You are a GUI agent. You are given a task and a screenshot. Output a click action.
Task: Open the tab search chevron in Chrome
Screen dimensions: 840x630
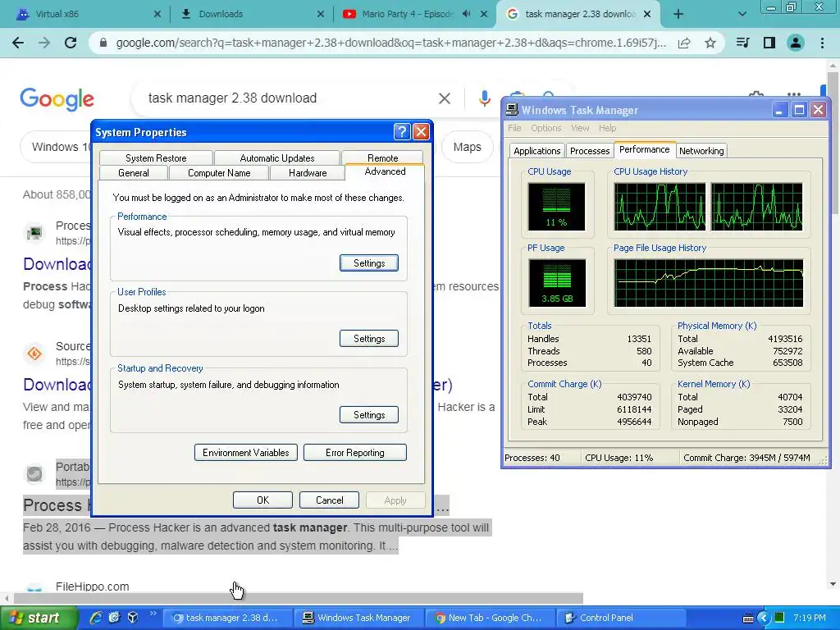[x=742, y=14]
